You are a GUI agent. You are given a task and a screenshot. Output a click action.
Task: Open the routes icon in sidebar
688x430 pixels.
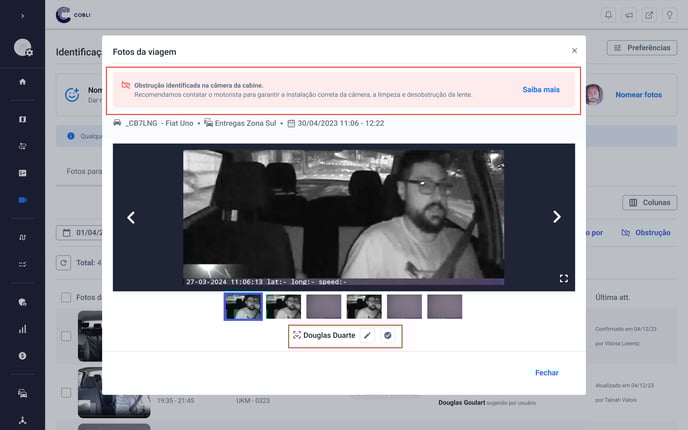coord(22,146)
